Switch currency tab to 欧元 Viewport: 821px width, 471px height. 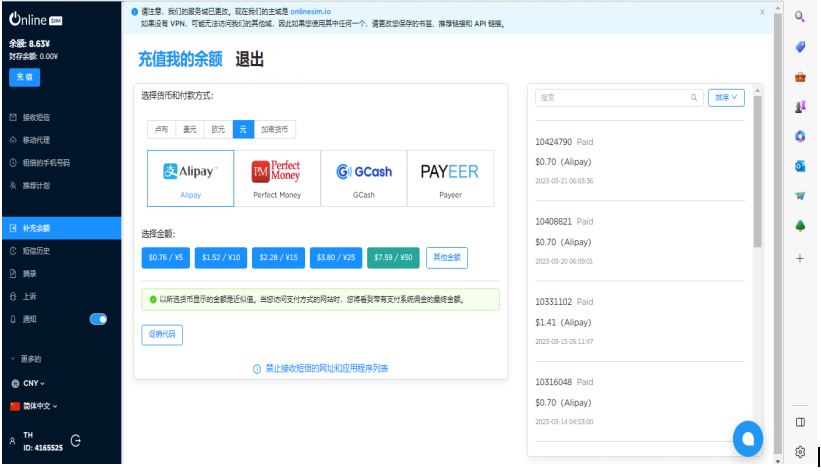218,129
